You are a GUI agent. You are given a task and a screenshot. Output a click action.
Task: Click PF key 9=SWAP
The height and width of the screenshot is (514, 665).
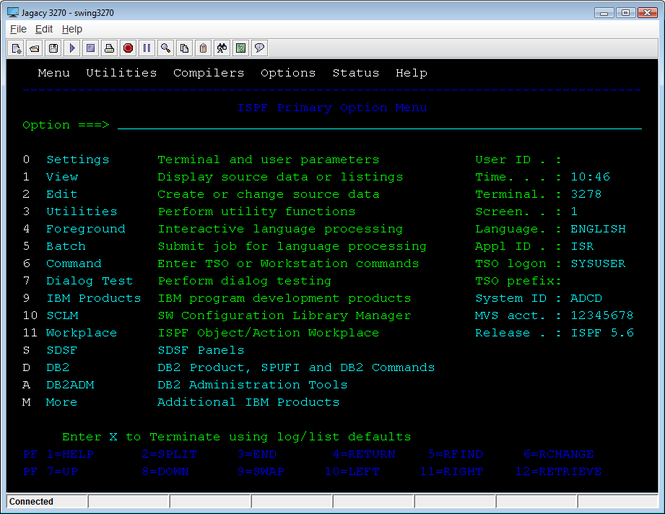[260, 472]
